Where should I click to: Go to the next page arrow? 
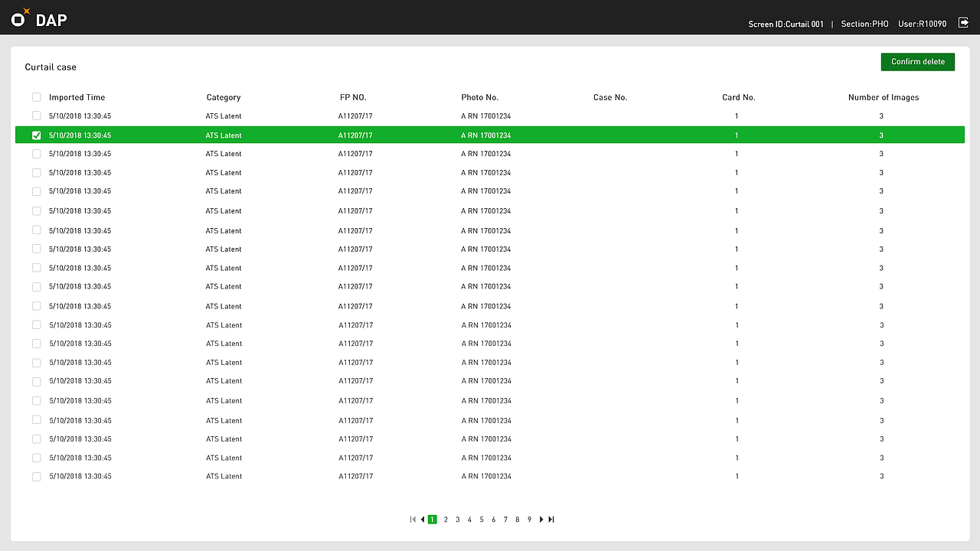541,519
